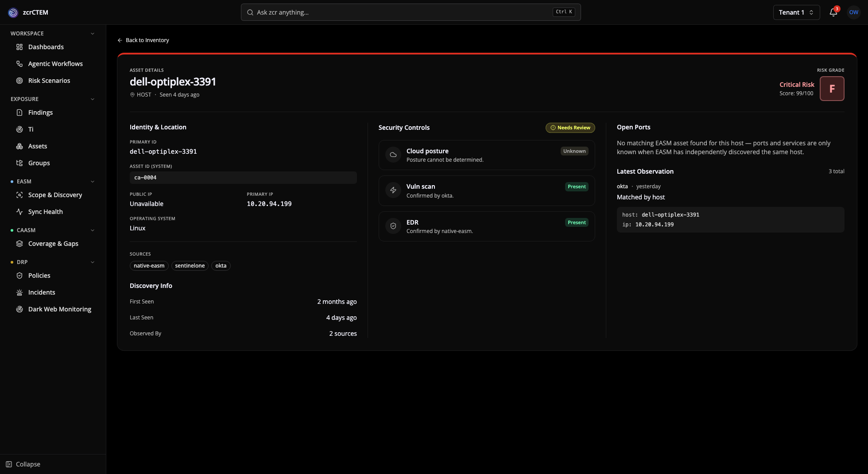
Task: Click the okta source tag
Action: tap(221, 266)
